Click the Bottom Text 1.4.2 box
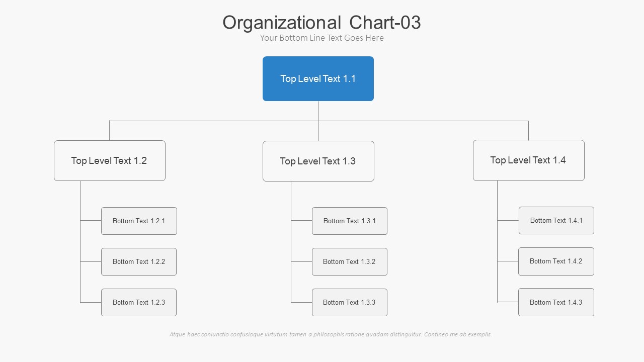 (556, 261)
